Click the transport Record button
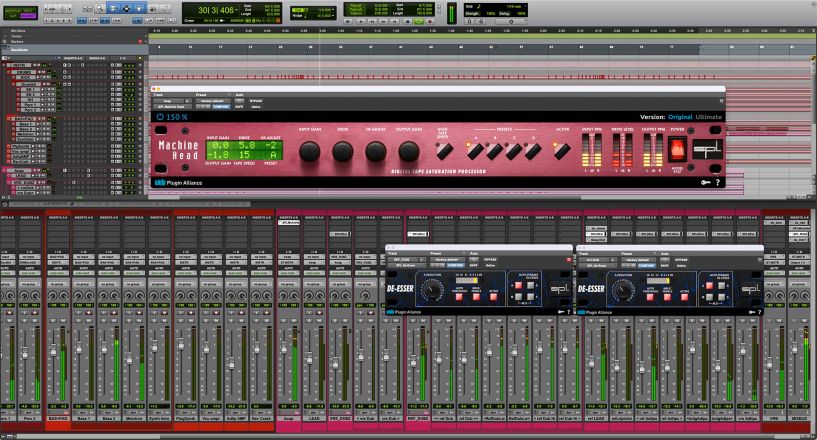 click(x=430, y=21)
